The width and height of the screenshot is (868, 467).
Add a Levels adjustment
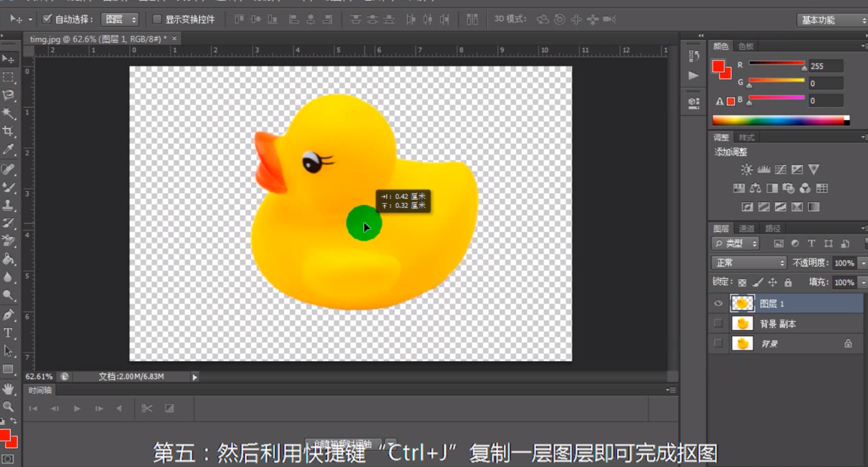(764, 170)
